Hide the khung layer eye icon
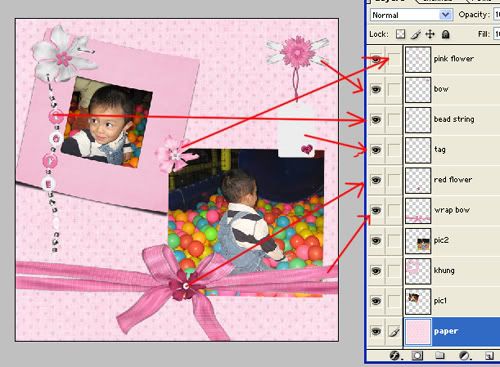Screen dimensions: 500x367 (376, 271)
